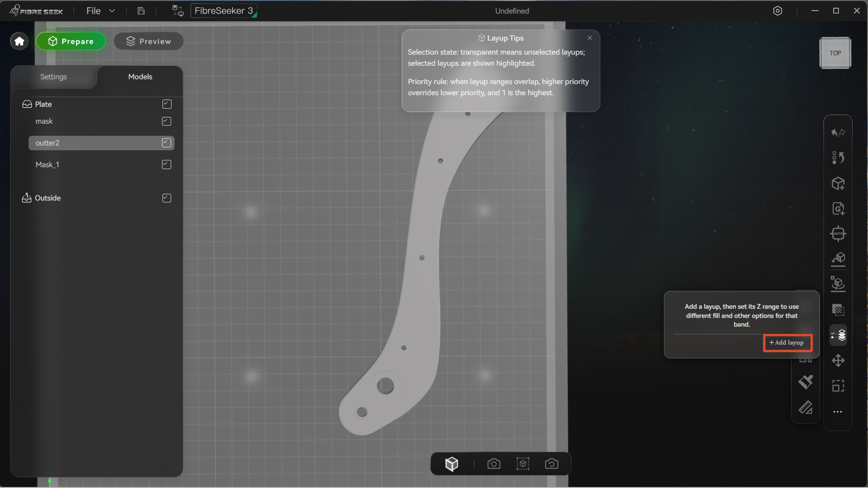Select the Outside group in the model list
The image size is (868, 488).
[x=48, y=198]
